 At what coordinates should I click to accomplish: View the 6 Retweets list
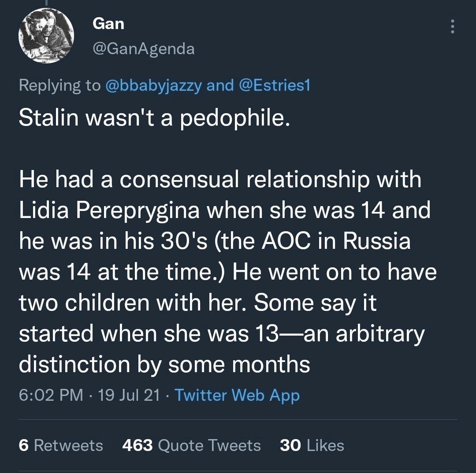pyautogui.click(x=61, y=445)
